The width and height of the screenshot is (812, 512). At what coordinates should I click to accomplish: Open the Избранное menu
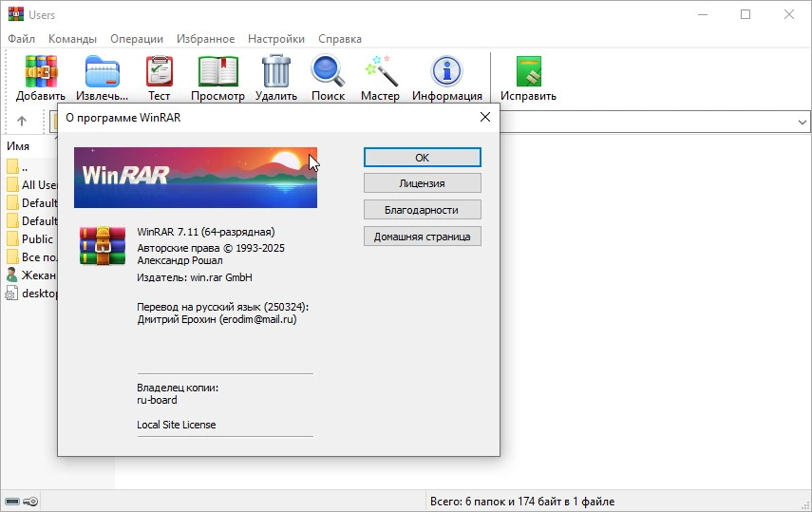[x=205, y=39]
